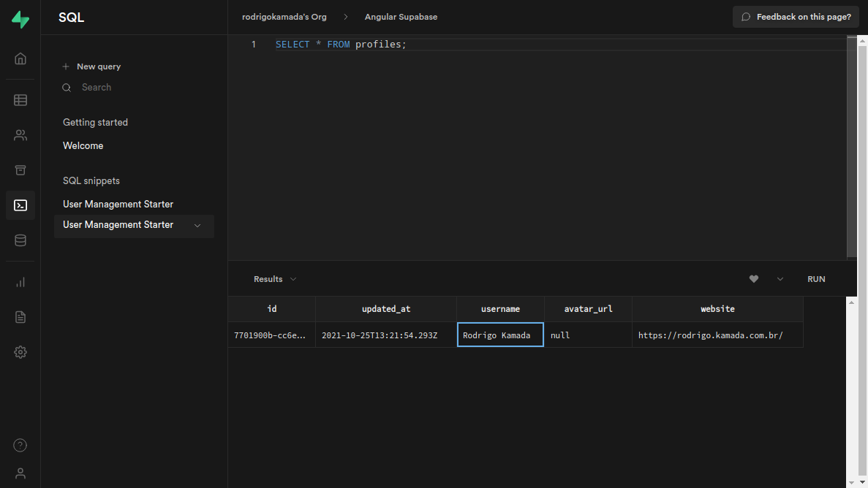Open the Database icon in sidebar
The height and width of the screenshot is (488, 868).
coord(20,240)
